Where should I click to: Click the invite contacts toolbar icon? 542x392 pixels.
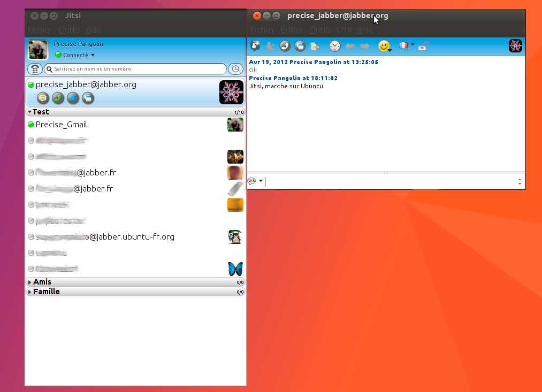(x=255, y=47)
